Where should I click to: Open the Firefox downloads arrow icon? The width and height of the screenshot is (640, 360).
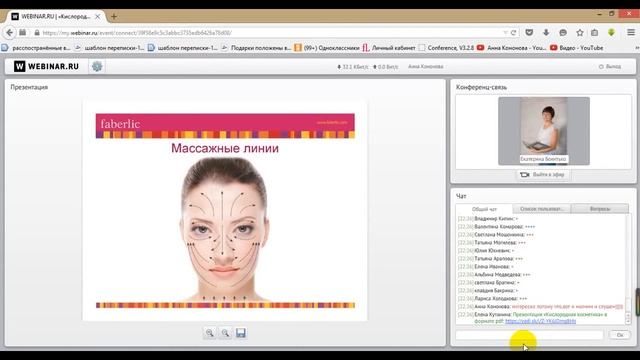(x=546, y=33)
